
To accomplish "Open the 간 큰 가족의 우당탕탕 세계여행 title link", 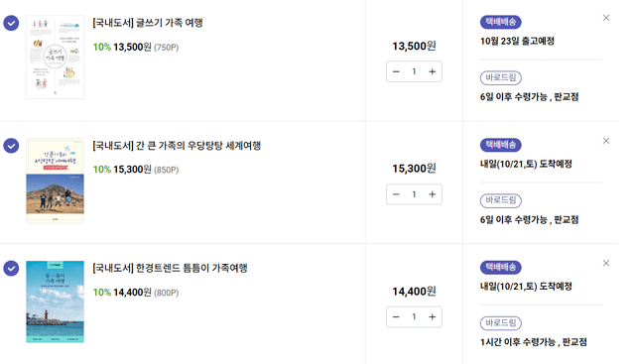I will (x=177, y=146).
